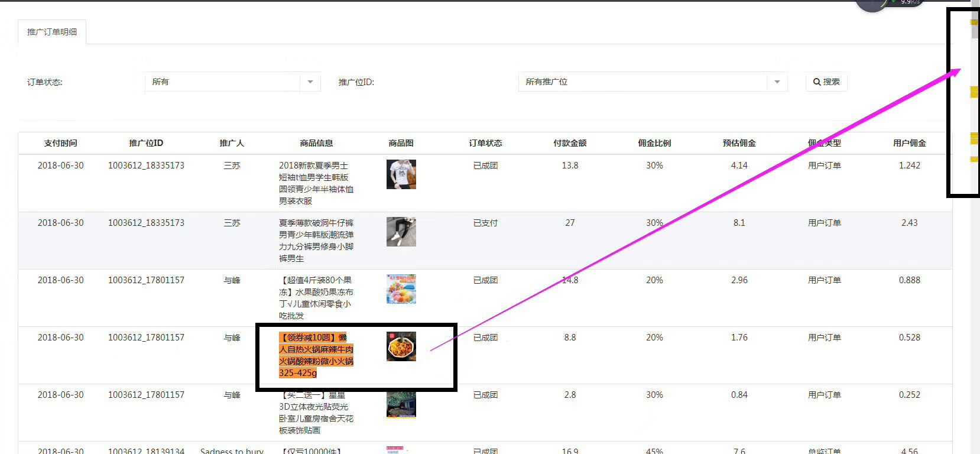The height and width of the screenshot is (454, 980).
Task: Open the ripped jeans product thumbnail
Action: [401, 232]
